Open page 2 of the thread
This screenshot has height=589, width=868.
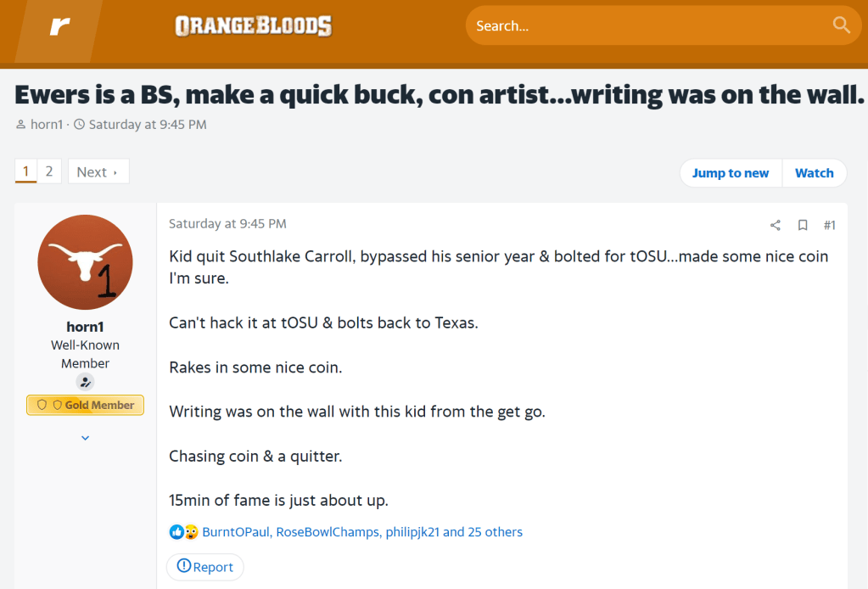point(49,171)
